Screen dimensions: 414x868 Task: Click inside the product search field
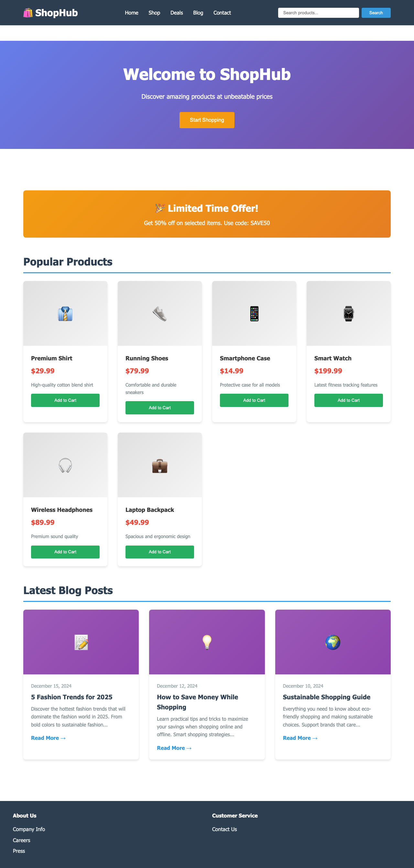(x=318, y=13)
